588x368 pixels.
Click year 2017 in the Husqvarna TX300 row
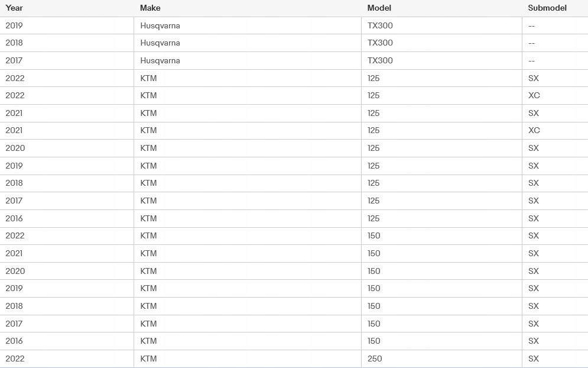14,60
